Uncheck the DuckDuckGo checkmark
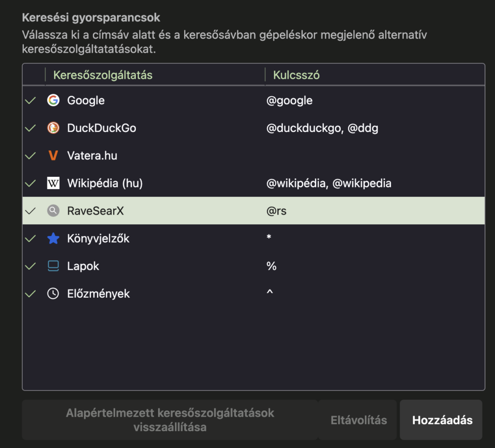 [30, 128]
